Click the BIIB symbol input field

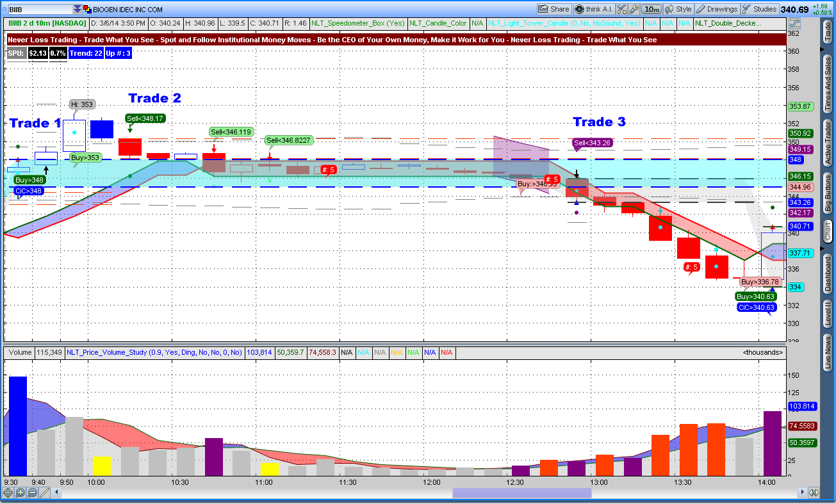tap(40, 10)
